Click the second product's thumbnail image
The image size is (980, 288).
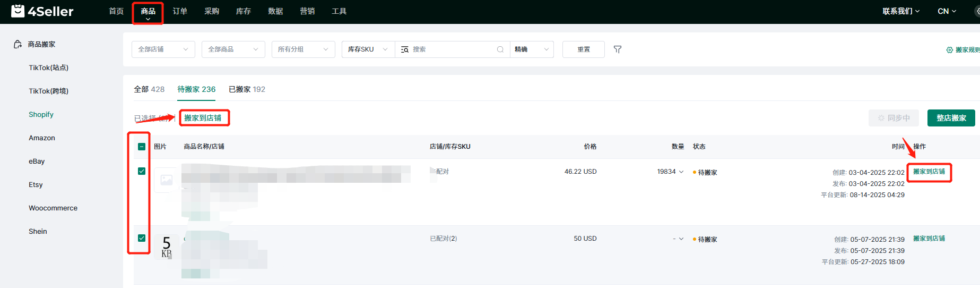(x=166, y=247)
